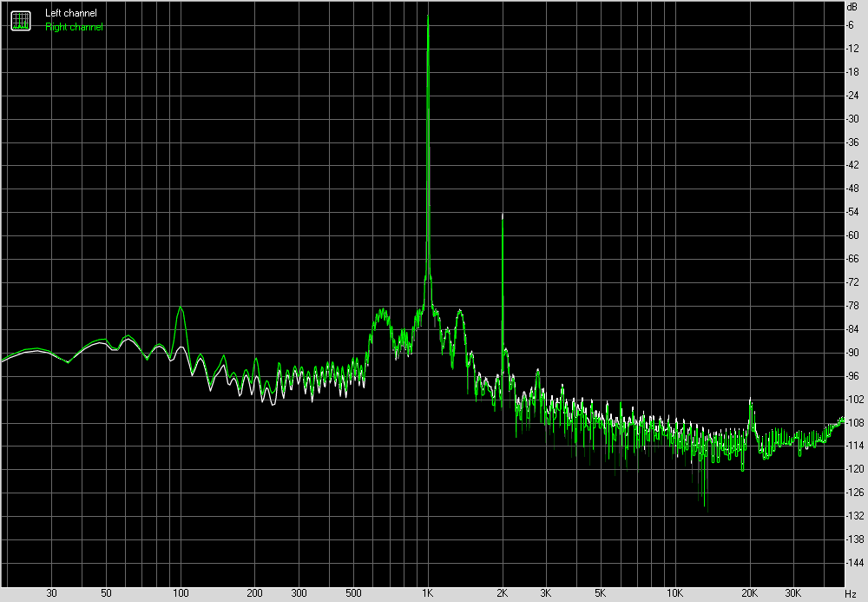Click the spectrum analyzer icon beside the legend
The image size is (868, 602).
pos(20,20)
